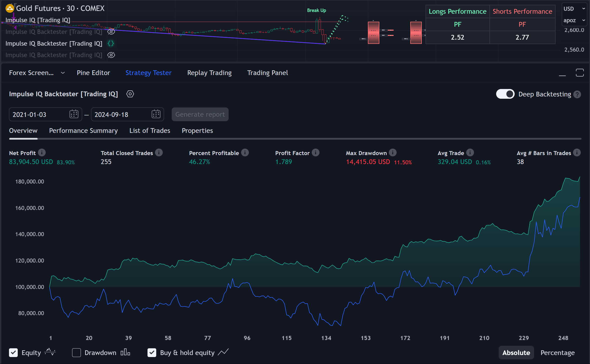The image size is (590, 364).
Task: Click Avg Trade value 329.04 USD
Action: click(455, 162)
